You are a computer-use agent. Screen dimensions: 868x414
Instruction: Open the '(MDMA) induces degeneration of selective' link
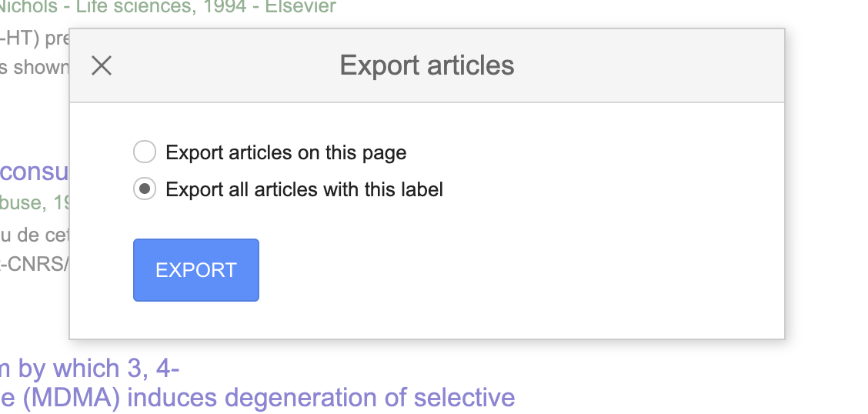[x=258, y=397]
